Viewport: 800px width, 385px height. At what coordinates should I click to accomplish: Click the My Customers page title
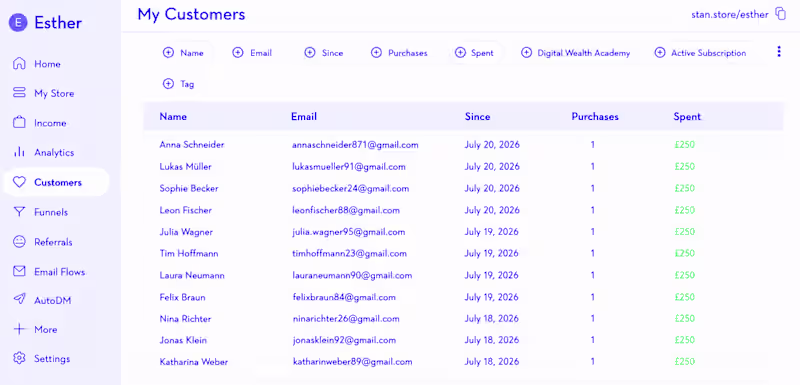tap(191, 14)
